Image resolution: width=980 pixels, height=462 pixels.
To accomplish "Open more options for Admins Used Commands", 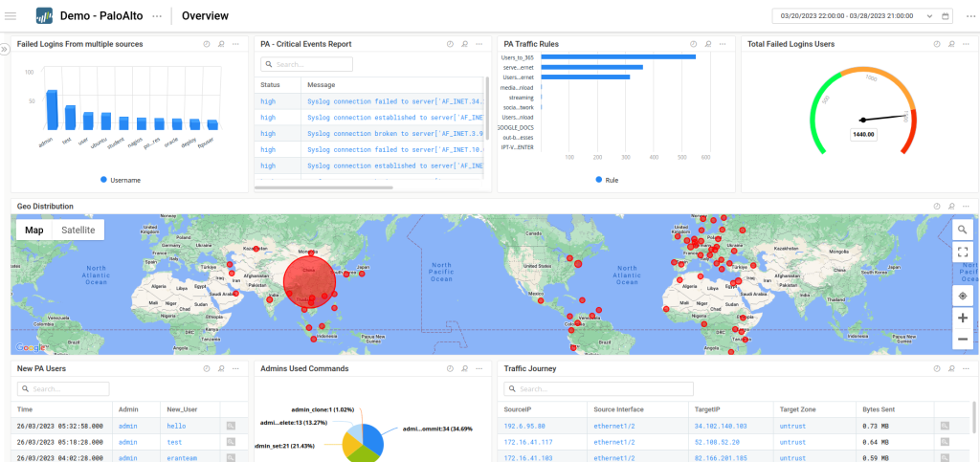I will click(479, 368).
